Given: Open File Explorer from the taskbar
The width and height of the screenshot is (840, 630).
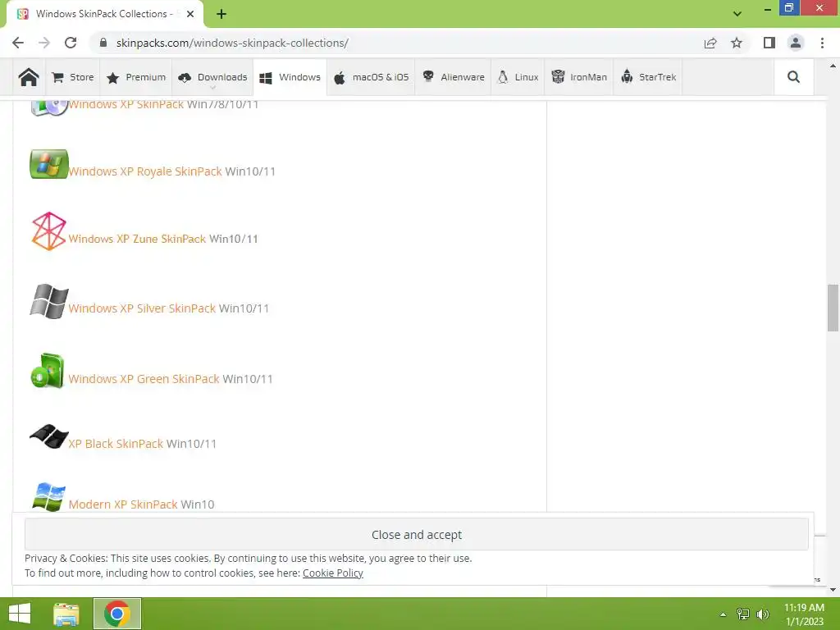Looking at the screenshot, I should tap(66, 614).
